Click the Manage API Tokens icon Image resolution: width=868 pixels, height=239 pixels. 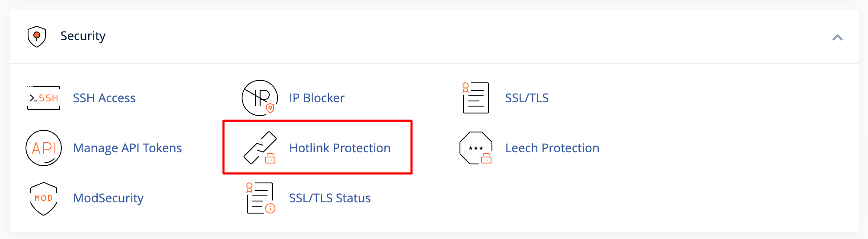(x=44, y=148)
